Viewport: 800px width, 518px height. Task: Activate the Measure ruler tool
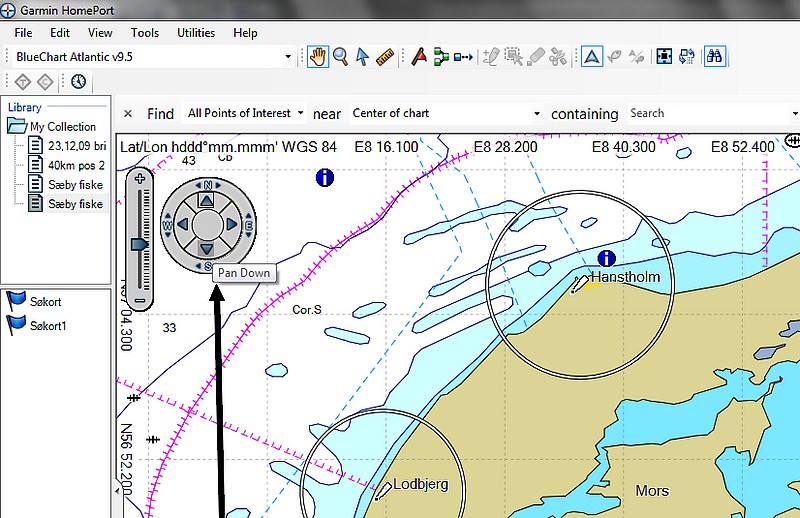pos(385,57)
